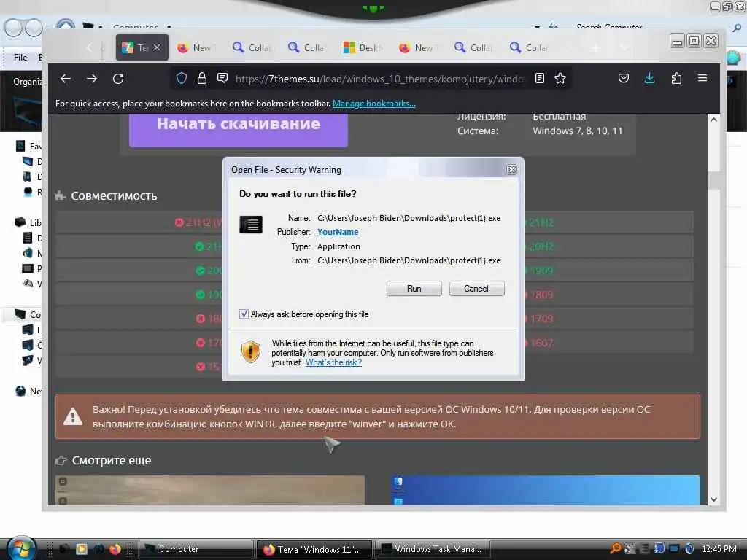
Task: Click the 7themes.su address bar
Action: pyautogui.click(x=379, y=79)
